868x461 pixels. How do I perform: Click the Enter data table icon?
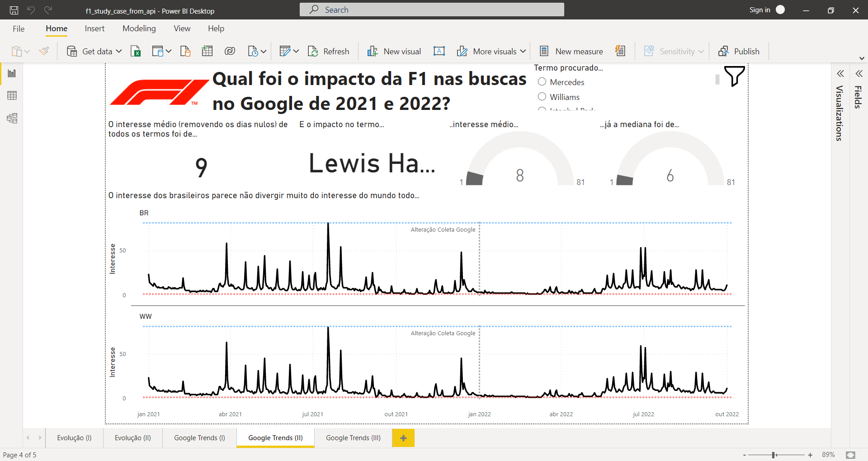click(207, 51)
